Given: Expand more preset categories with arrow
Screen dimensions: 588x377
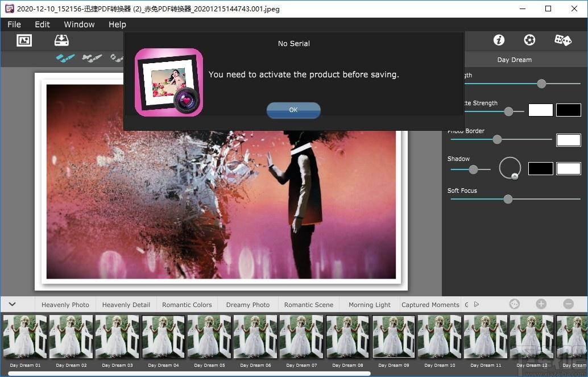Looking at the screenshot, I should pos(477,304).
